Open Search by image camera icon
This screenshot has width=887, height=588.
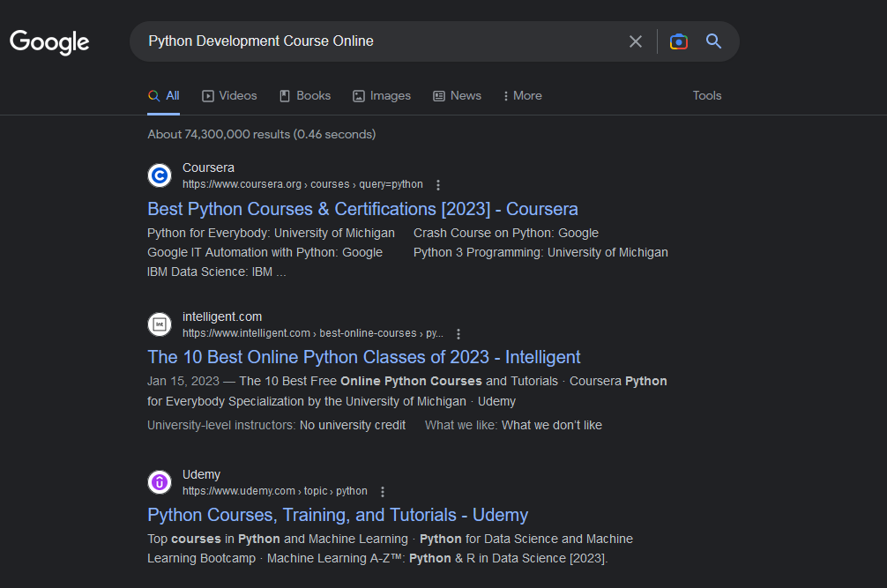click(x=678, y=41)
